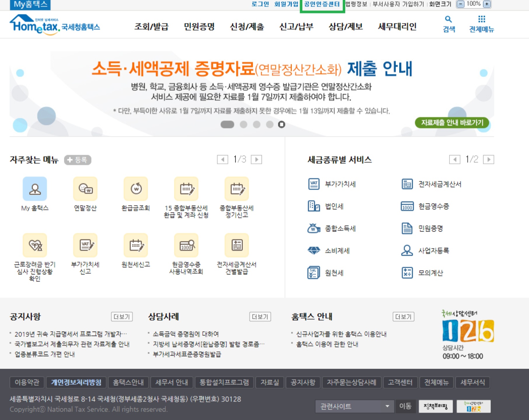Open 법령정보 link in top bar
The width and height of the screenshot is (529, 420).
pyautogui.click(x=356, y=4)
